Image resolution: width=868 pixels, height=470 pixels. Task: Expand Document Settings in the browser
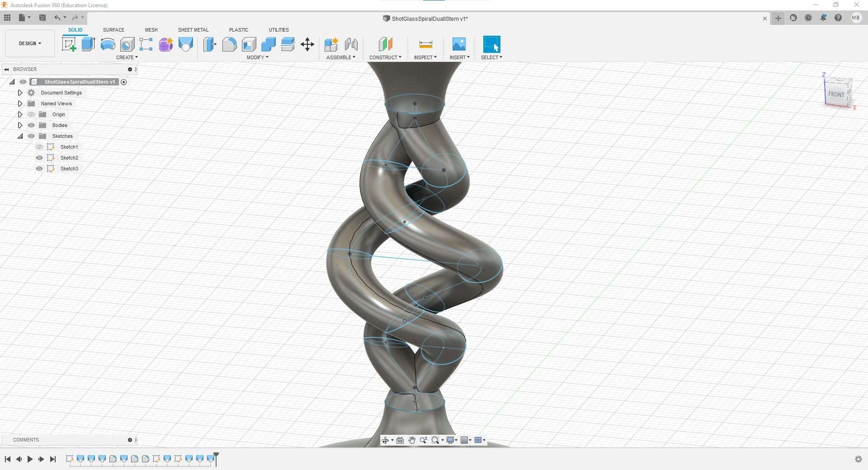pyautogui.click(x=20, y=93)
